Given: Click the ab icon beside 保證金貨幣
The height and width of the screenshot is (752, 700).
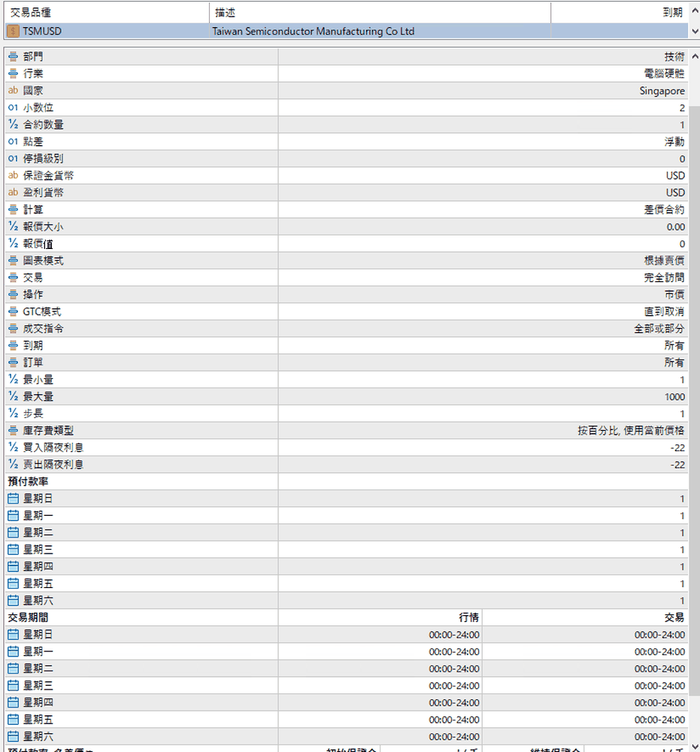Looking at the screenshot, I should (x=13, y=175).
